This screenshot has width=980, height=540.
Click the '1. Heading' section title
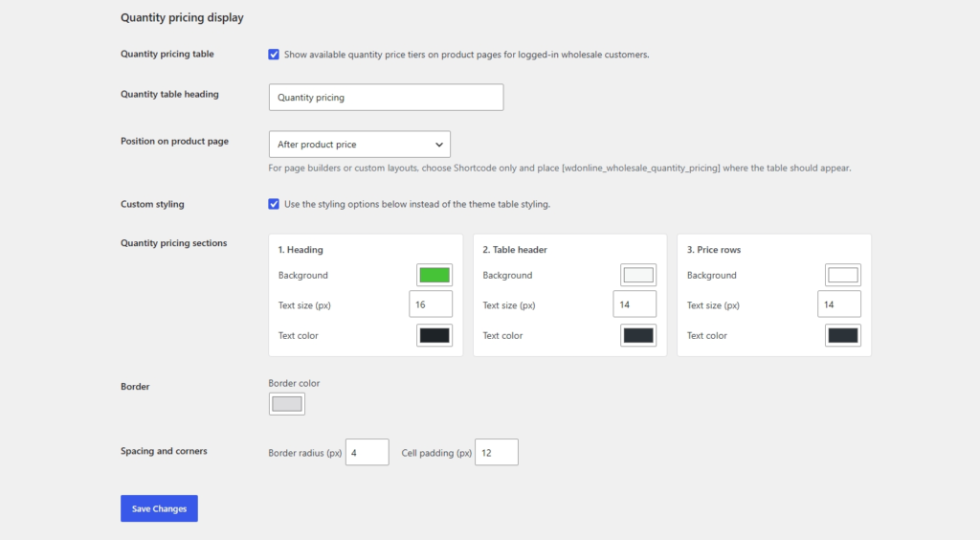pyautogui.click(x=301, y=249)
